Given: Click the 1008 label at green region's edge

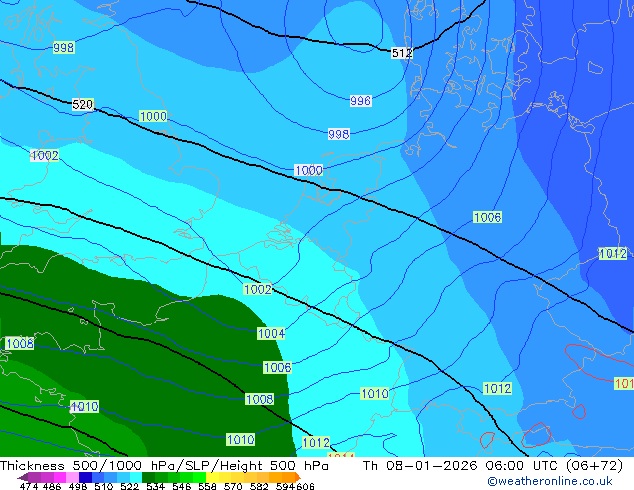Looking at the screenshot, I should pyautogui.click(x=260, y=399).
